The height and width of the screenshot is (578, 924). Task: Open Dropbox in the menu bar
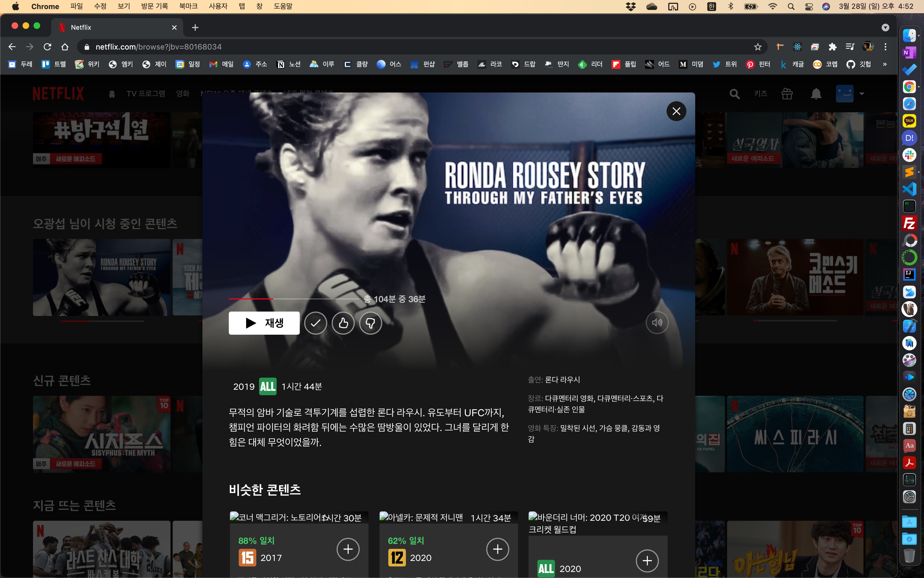(x=630, y=6)
